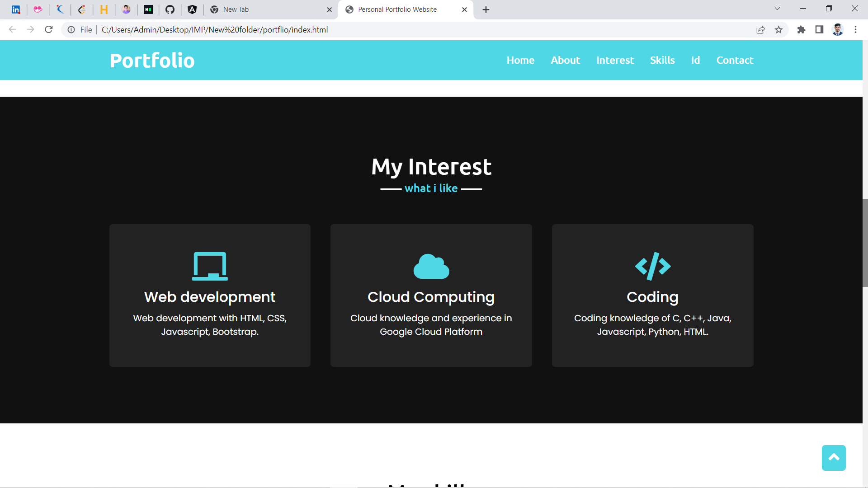Toggle the browser side panel icon

pyautogui.click(x=819, y=30)
